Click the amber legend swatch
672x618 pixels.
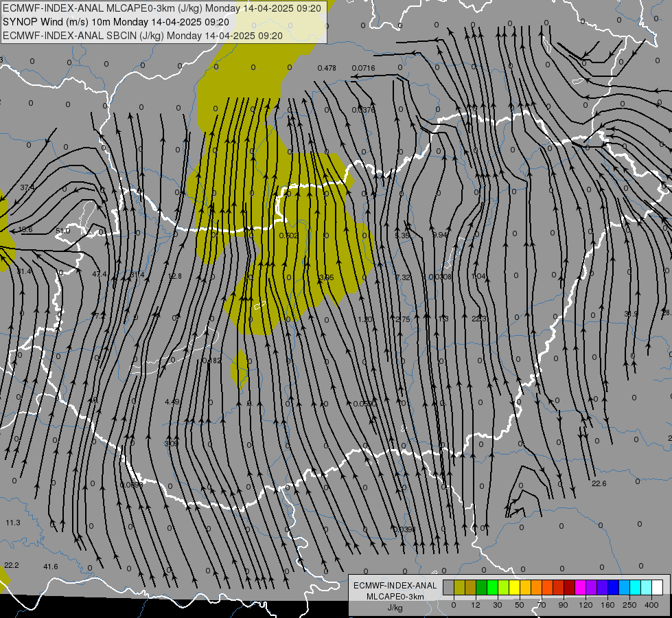[x=525, y=587]
